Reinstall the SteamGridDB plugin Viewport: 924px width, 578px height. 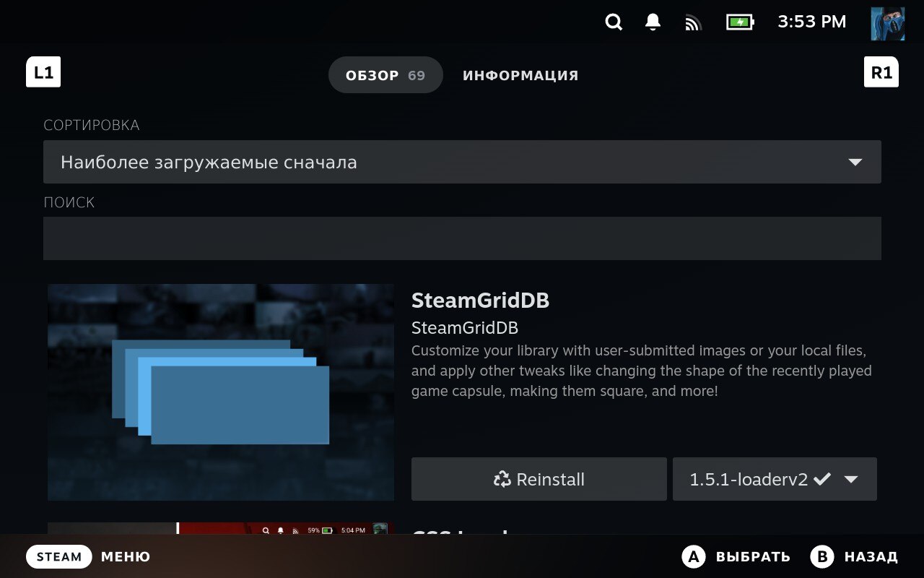pos(539,479)
